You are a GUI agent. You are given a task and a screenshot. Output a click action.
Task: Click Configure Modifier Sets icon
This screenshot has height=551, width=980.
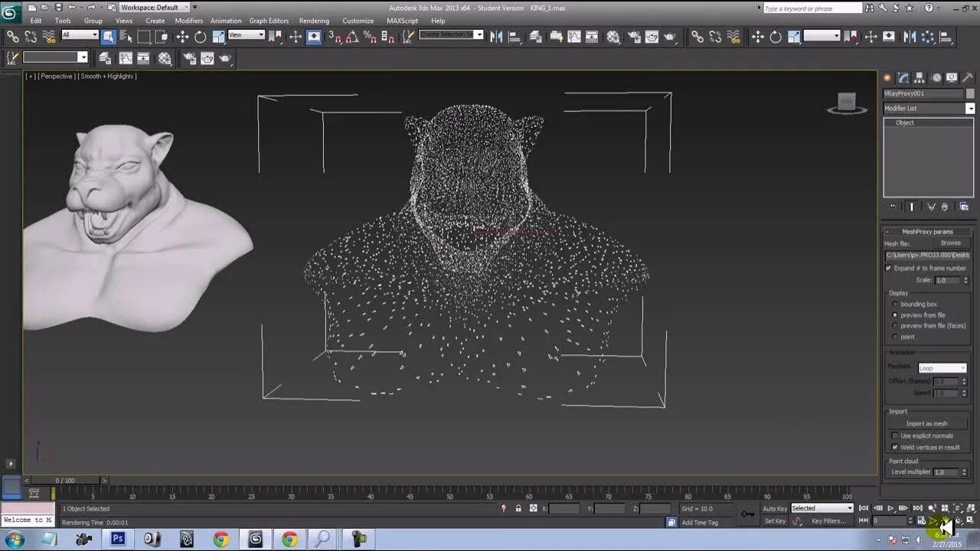point(964,207)
